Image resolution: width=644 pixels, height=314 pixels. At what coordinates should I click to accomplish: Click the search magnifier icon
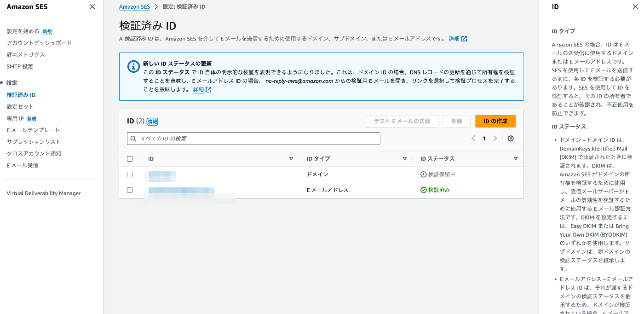pyautogui.click(x=133, y=139)
